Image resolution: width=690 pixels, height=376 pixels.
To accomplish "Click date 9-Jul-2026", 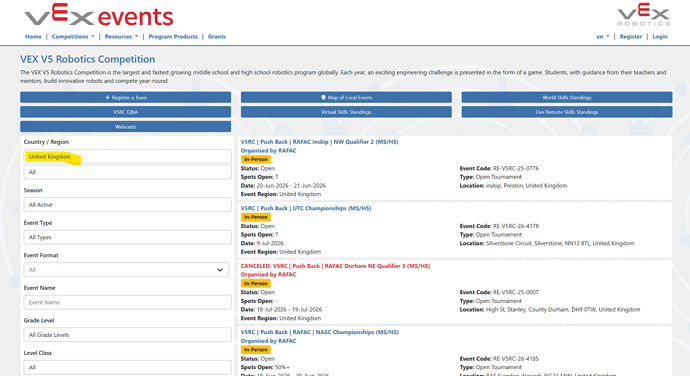I will pyautogui.click(x=270, y=243).
